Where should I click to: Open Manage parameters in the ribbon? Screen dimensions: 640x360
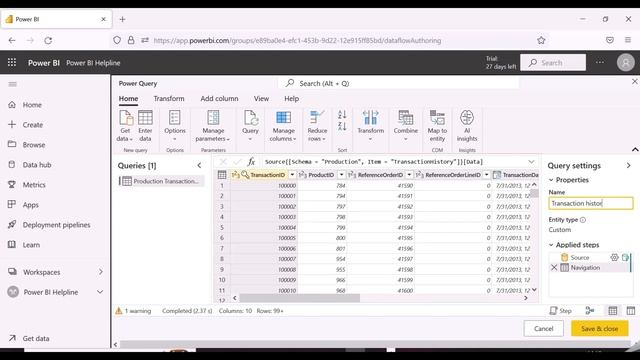pyautogui.click(x=213, y=126)
